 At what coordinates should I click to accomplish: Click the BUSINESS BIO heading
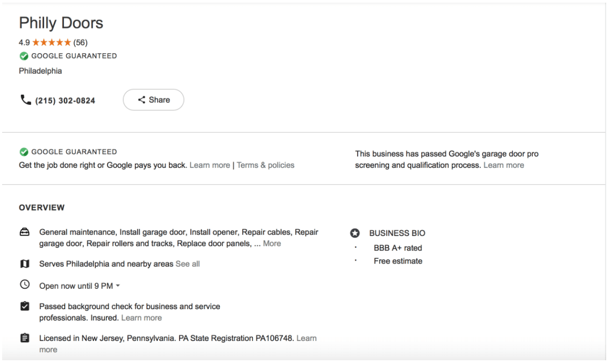click(x=397, y=233)
